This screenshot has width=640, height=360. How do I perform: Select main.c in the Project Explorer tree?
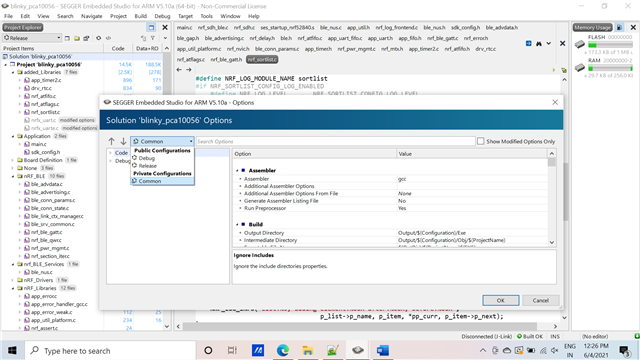tap(38, 144)
